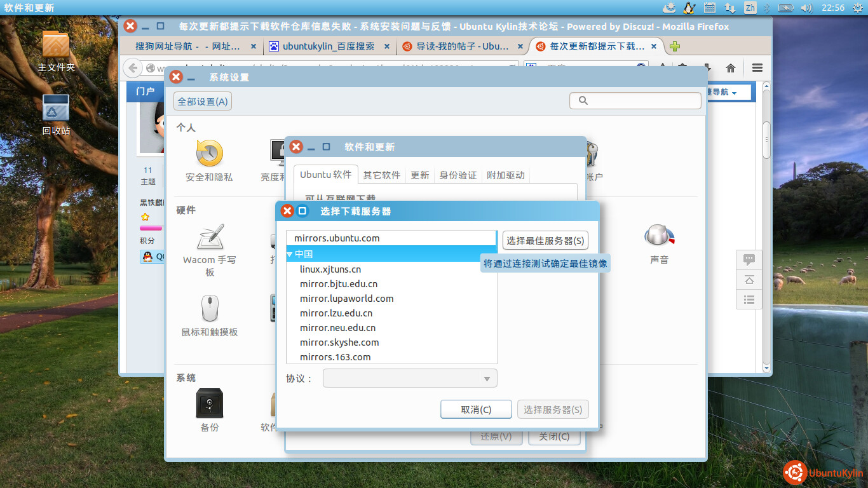Screen dimensions: 868x488
Task: Click the search field in 系统设置
Action: click(635, 100)
